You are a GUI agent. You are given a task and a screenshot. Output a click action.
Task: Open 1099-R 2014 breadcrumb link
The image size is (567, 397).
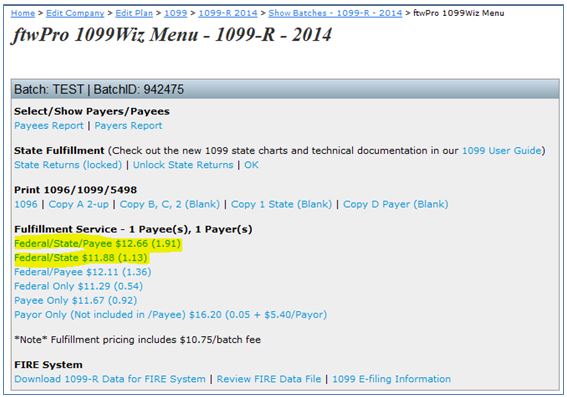[x=228, y=13]
